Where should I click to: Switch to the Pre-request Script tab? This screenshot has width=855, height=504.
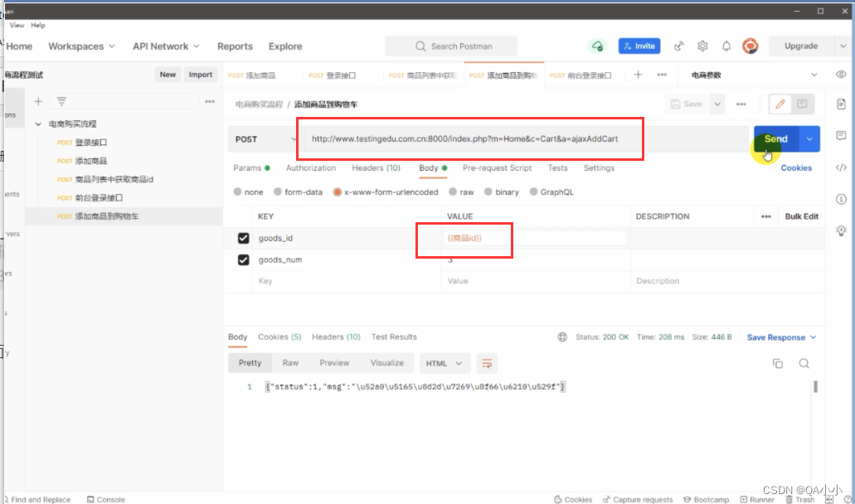pyautogui.click(x=497, y=167)
